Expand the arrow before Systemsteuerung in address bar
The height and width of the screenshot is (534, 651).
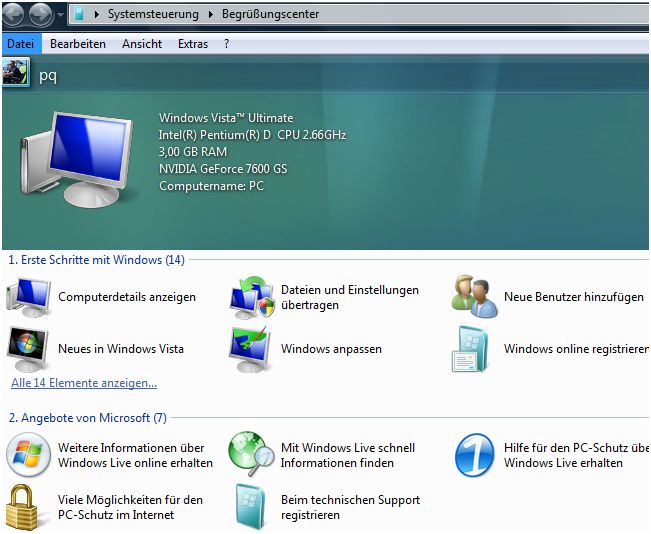coord(96,14)
